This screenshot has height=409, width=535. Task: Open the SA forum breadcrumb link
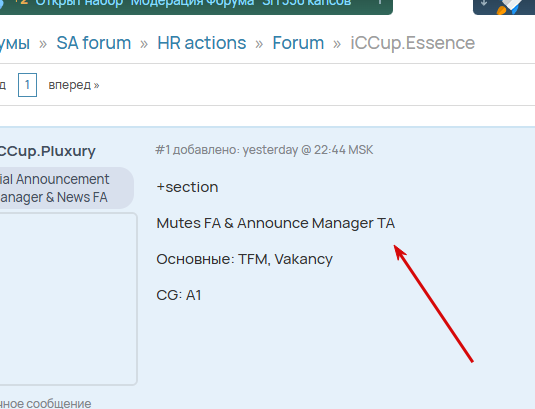(93, 43)
